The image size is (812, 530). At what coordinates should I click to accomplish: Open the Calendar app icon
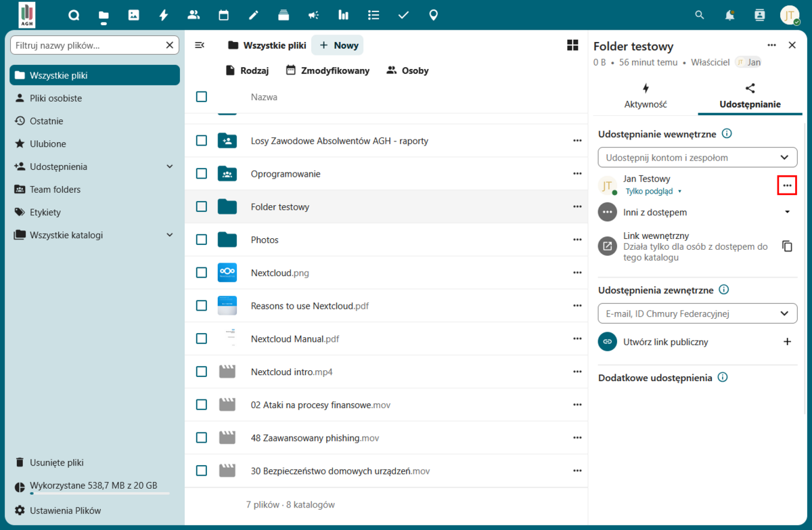223,15
